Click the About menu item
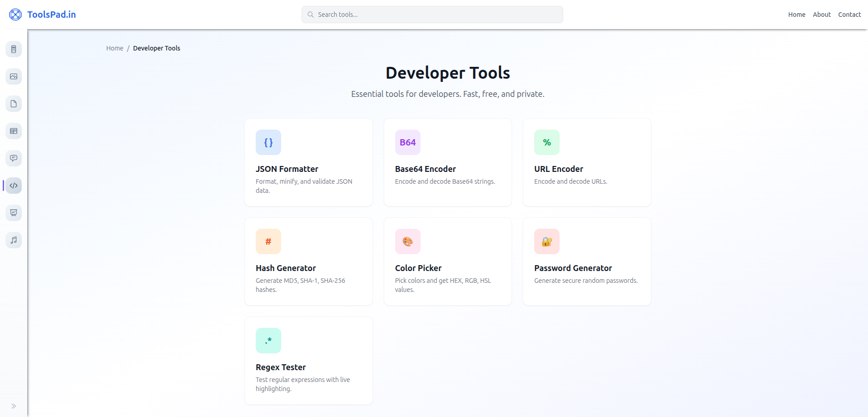This screenshot has height=417, width=868. coord(821,14)
